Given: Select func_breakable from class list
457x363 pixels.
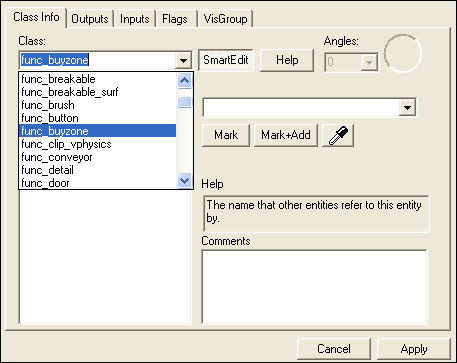Looking at the screenshot, I should click(x=98, y=79).
